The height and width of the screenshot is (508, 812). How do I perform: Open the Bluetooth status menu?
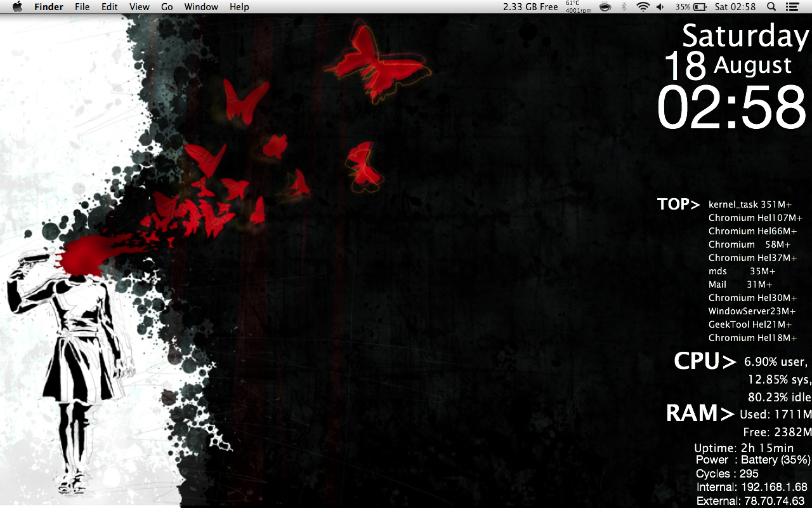tap(624, 6)
